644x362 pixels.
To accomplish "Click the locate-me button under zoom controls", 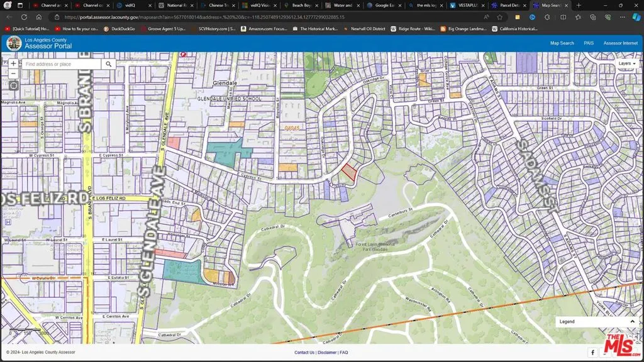I will pyautogui.click(x=13, y=85).
